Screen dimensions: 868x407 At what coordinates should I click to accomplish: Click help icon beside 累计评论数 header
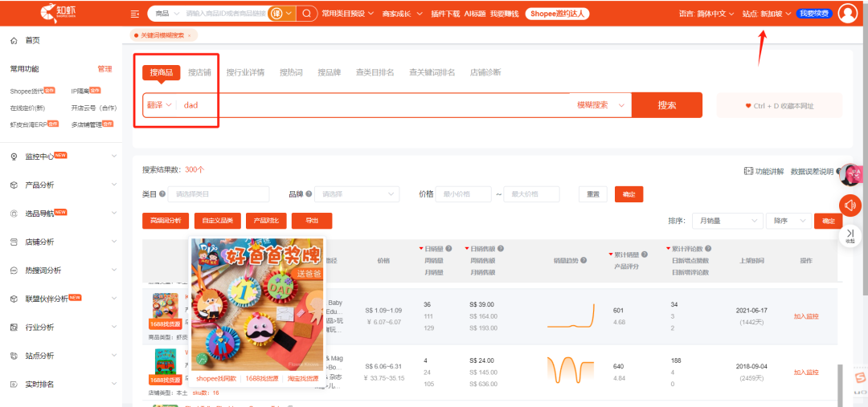coord(708,249)
